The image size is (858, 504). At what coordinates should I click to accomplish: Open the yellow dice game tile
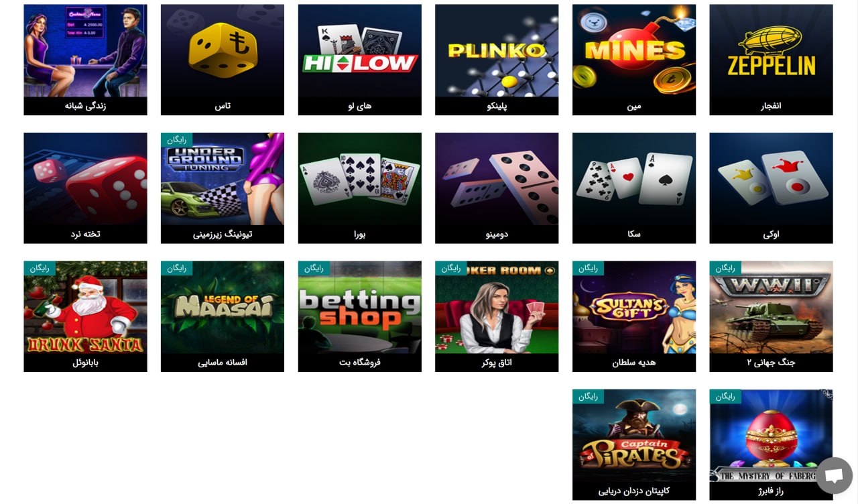(223, 60)
